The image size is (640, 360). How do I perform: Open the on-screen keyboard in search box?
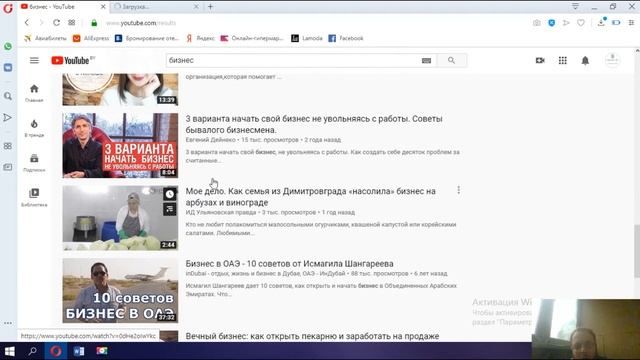coord(426,60)
